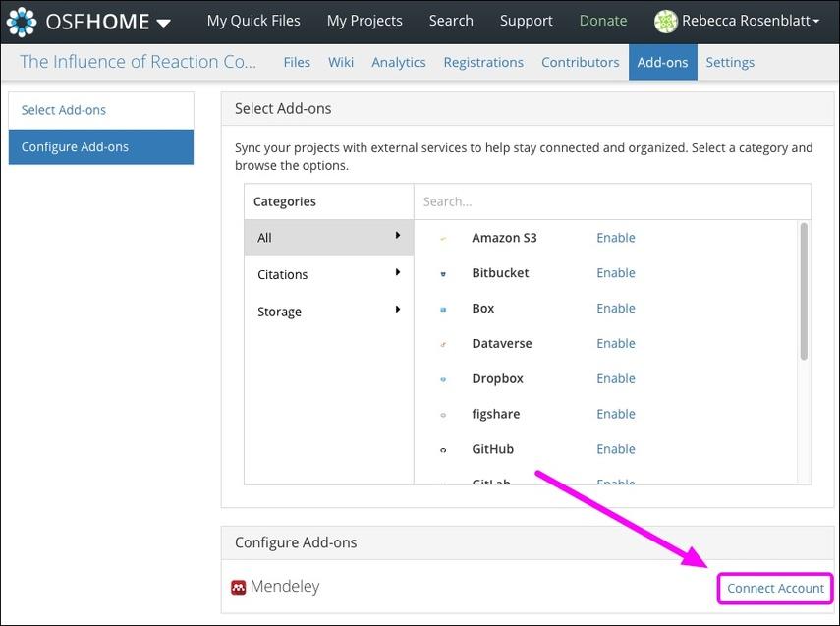Click the Donate link
Image resolution: width=840 pixels, height=626 pixels.
pyautogui.click(x=603, y=21)
